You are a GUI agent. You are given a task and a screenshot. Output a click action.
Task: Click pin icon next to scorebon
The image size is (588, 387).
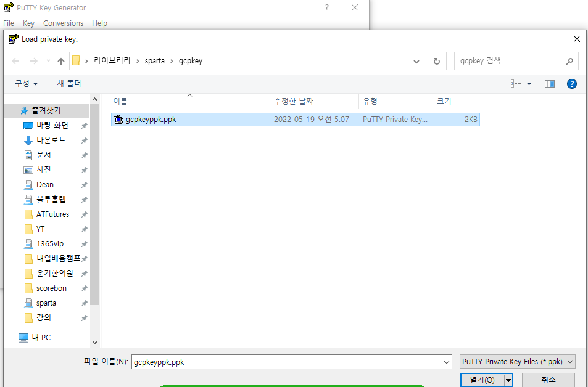85,288
